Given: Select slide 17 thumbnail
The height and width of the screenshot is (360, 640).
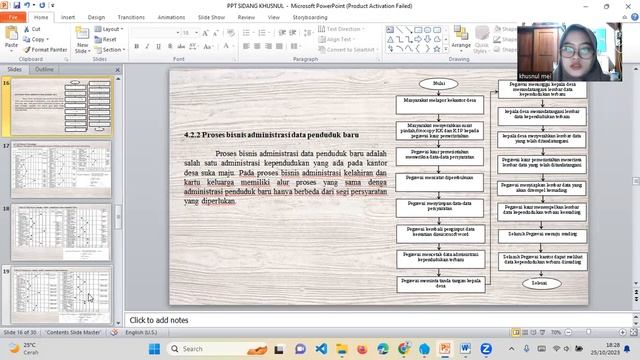Looking at the screenshot, I should 61,170.
